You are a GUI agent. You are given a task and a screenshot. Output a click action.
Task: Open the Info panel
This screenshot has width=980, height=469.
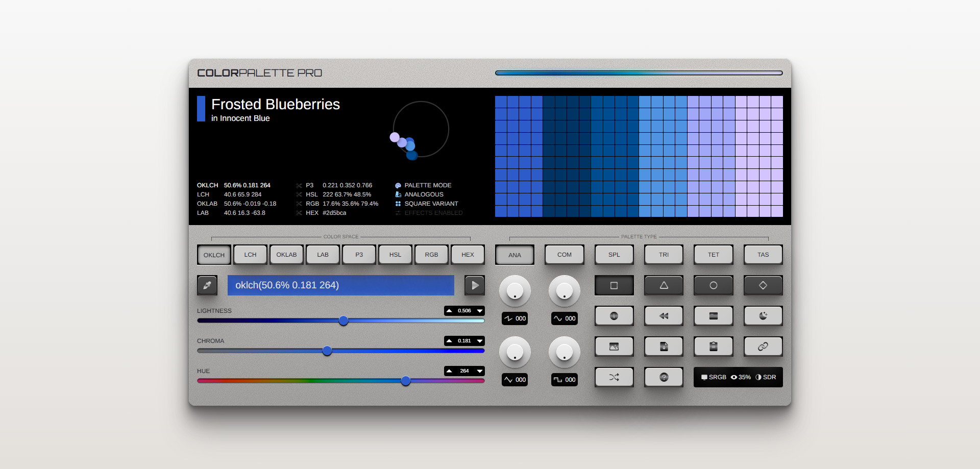pos(614,316)
